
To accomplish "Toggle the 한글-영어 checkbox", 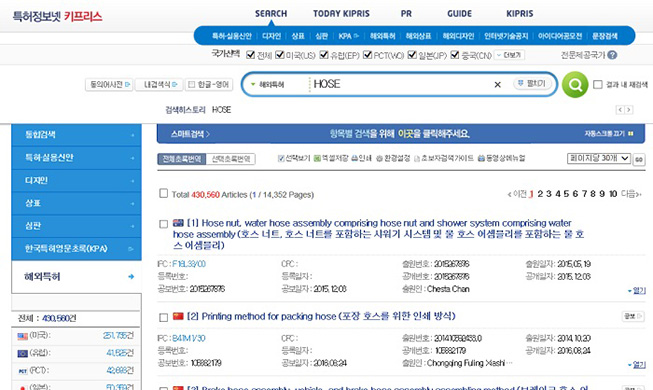I will pos(192,85).
